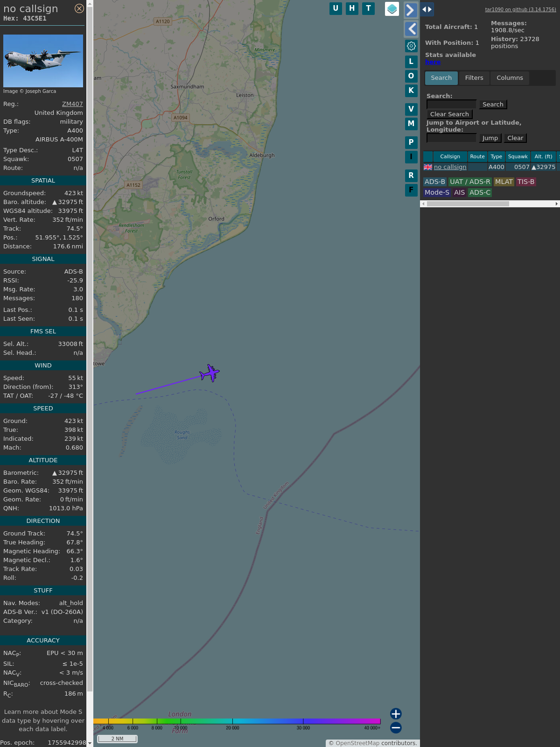Open the tar1090 on github link
The height and width of the screenshot is (747, 560).
coord(520,9)
